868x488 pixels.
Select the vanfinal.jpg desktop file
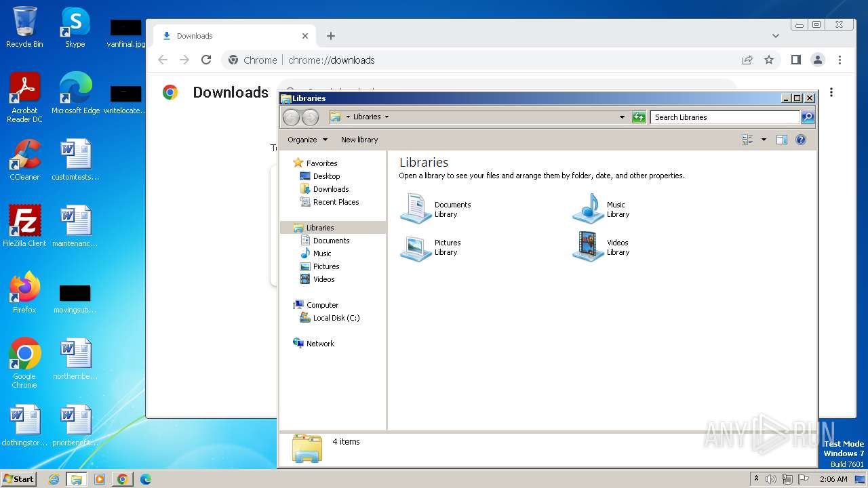[x=126, y=33]
